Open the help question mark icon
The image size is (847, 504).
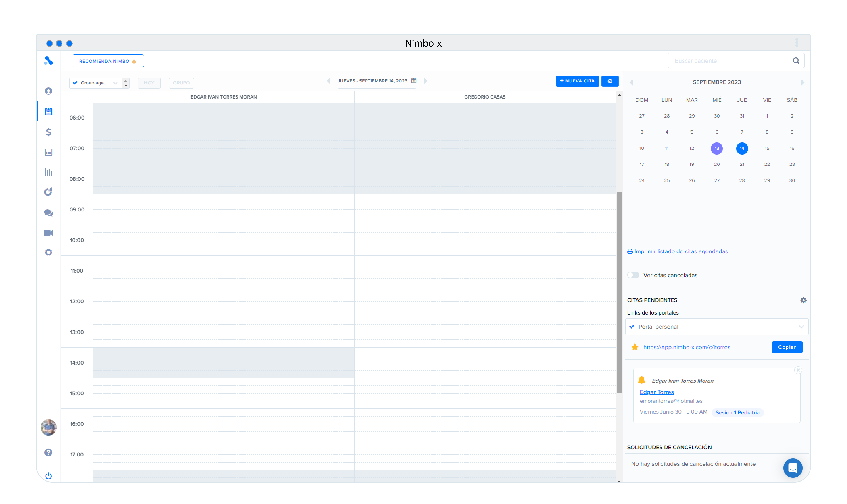(48, 452)
